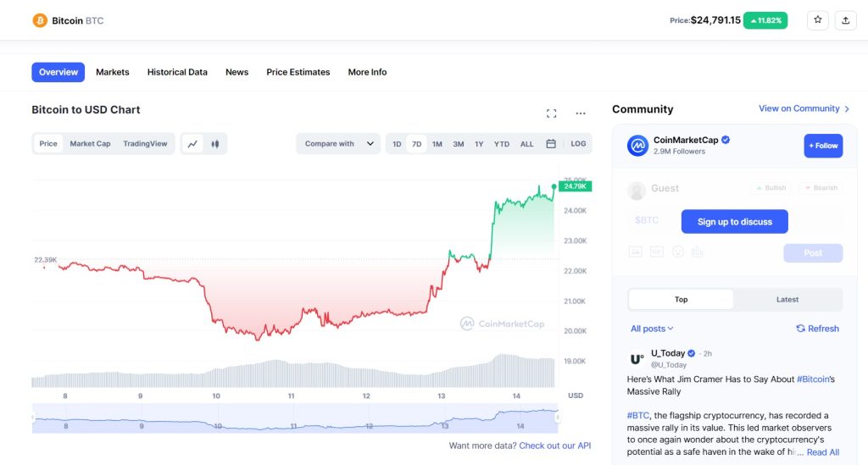
Task: Open the News tab
Action: coord(237,72)
